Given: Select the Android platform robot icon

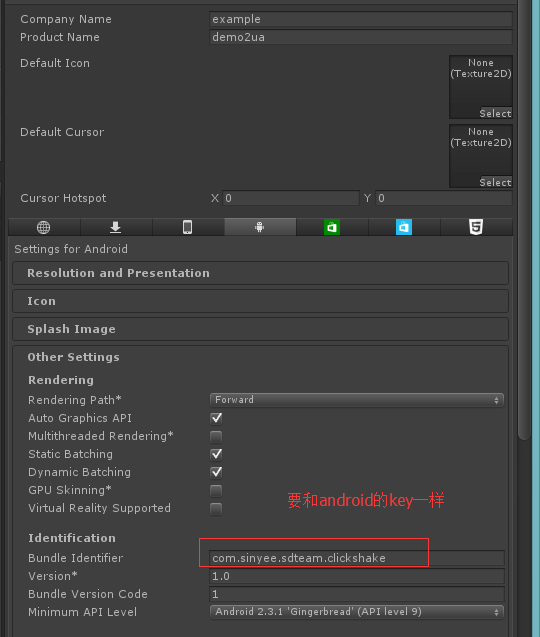Looking at the screenshot, I should click(x=260, y=227).
